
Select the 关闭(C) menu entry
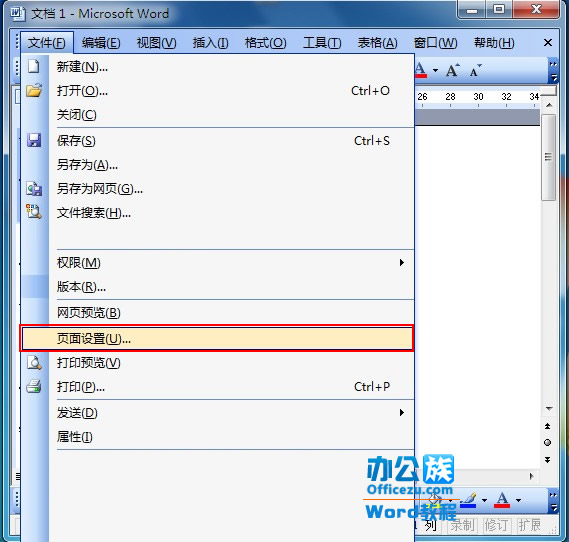click(218, 115)
